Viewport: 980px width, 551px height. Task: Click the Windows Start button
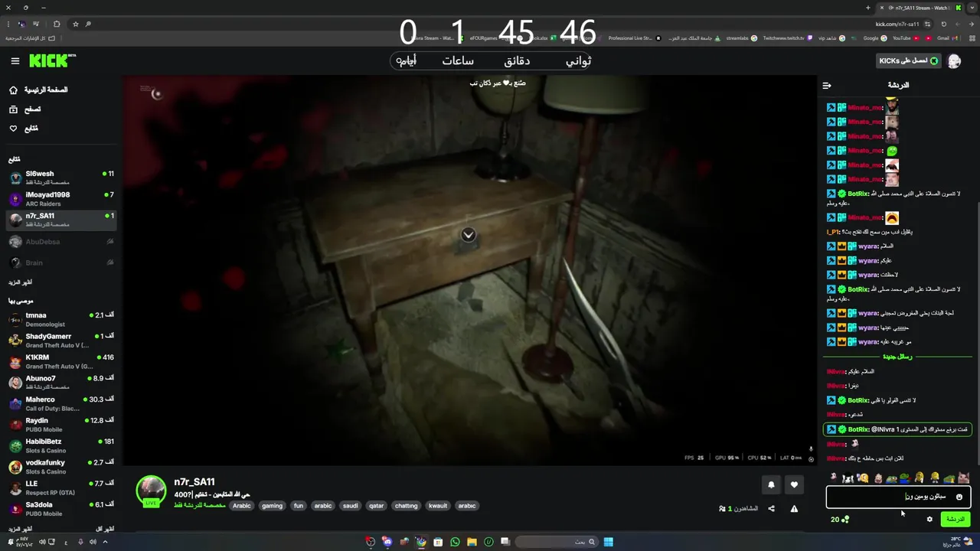click(x=608, y=542)
